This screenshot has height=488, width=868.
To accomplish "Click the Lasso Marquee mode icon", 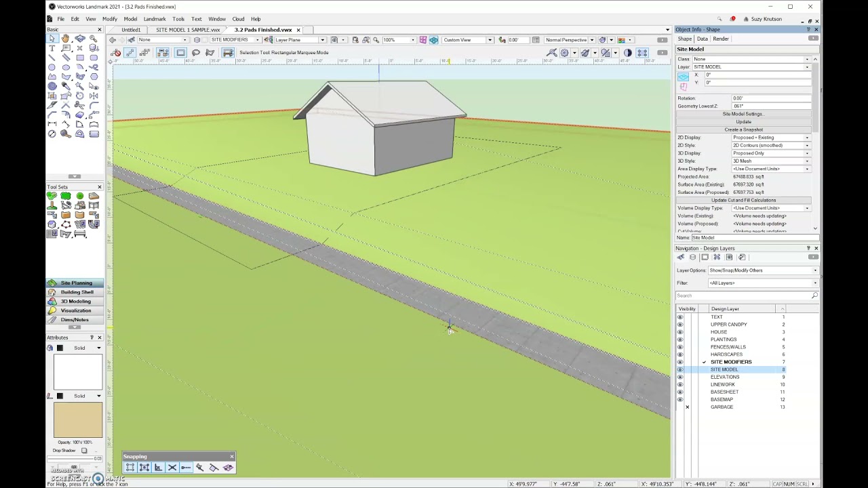I will coord(196,52).
